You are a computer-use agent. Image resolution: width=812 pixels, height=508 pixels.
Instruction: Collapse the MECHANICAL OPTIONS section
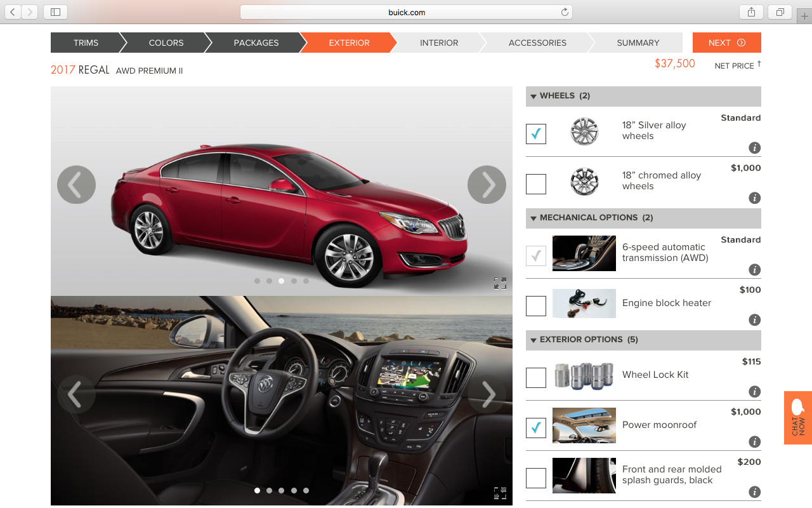click(x=643, y=218)
